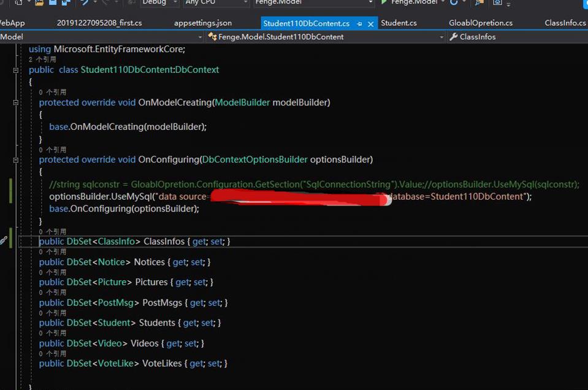Start debugging with green Fenge.Model play button
588x390 pixels.
point(409,2)
